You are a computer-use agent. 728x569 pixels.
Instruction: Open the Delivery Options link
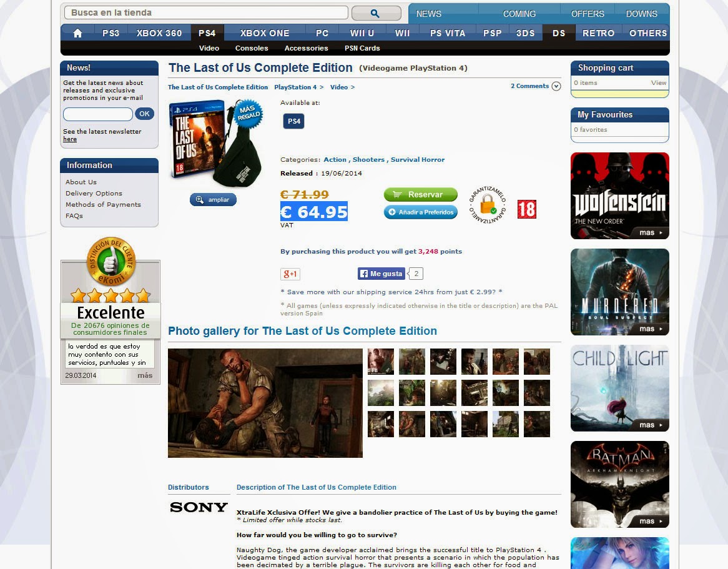point(94,193)
